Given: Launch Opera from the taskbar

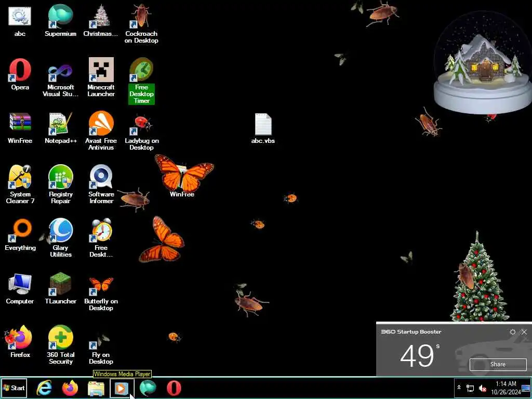Looking at the screenshot, I should tap(174, 388).
